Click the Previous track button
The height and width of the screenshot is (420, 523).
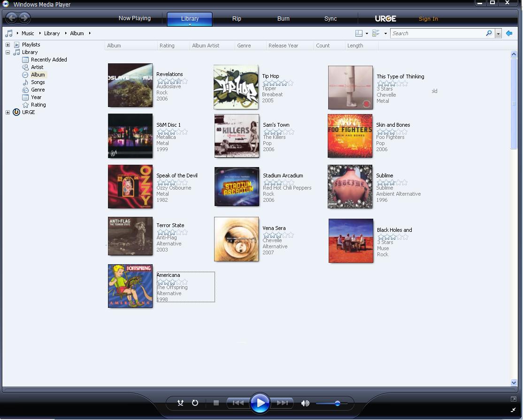tap(238, 403)
